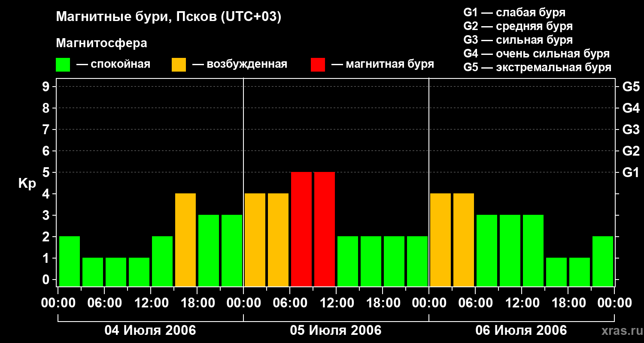Click the right-axis label G3

click(631, 129)
